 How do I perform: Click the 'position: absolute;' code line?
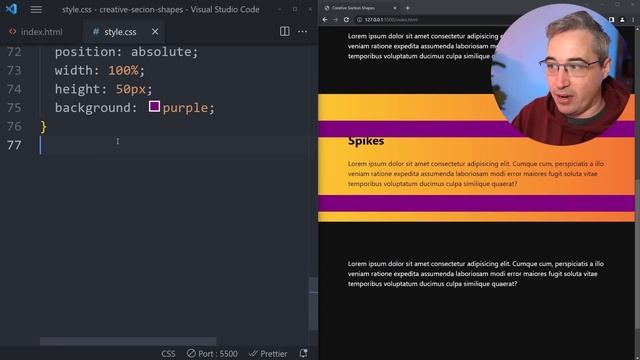(x=126, y=52)
